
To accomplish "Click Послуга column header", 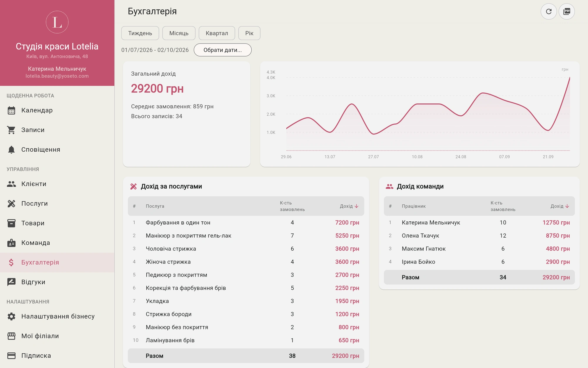I will pyautogui.click(x=155, y=206).
